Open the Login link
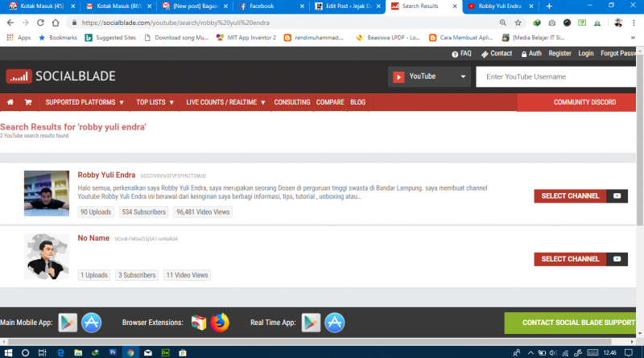Image resolution: width=644 pixels, height=358 pixels. [586, 53]
